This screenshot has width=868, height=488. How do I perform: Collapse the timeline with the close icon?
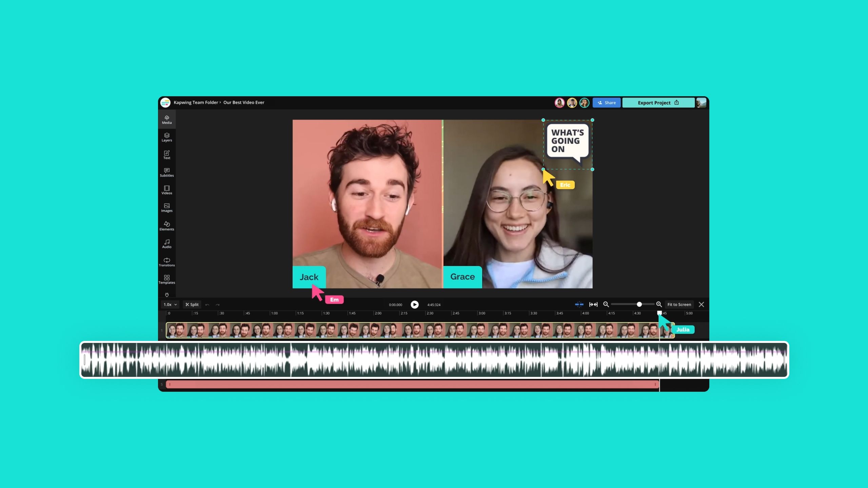tap(701, 304)
